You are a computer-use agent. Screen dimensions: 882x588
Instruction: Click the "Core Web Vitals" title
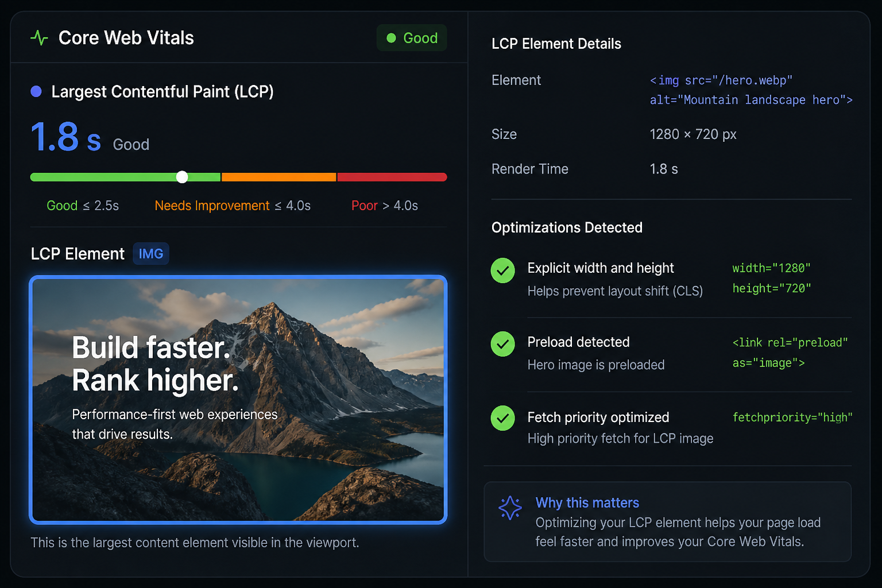126,38
